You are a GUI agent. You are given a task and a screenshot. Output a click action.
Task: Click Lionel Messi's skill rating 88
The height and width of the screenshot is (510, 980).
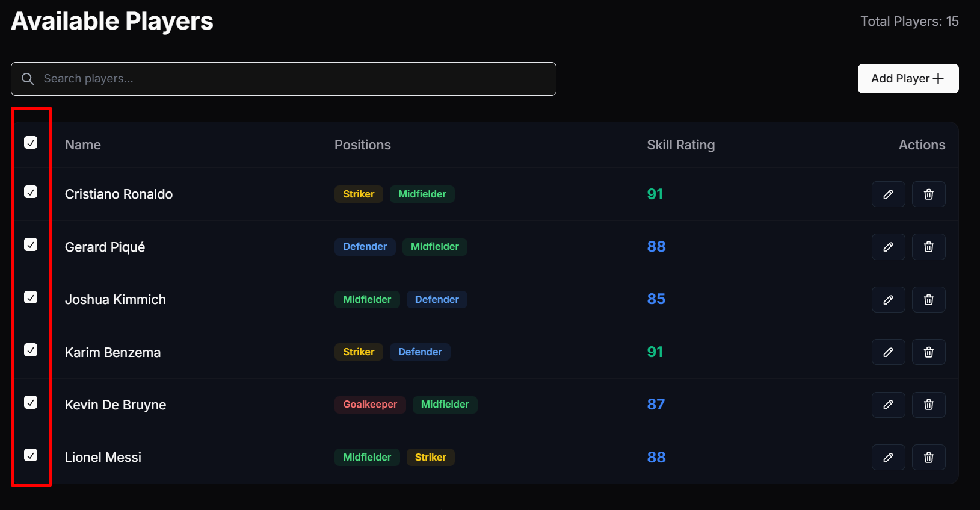click(656, 457)
